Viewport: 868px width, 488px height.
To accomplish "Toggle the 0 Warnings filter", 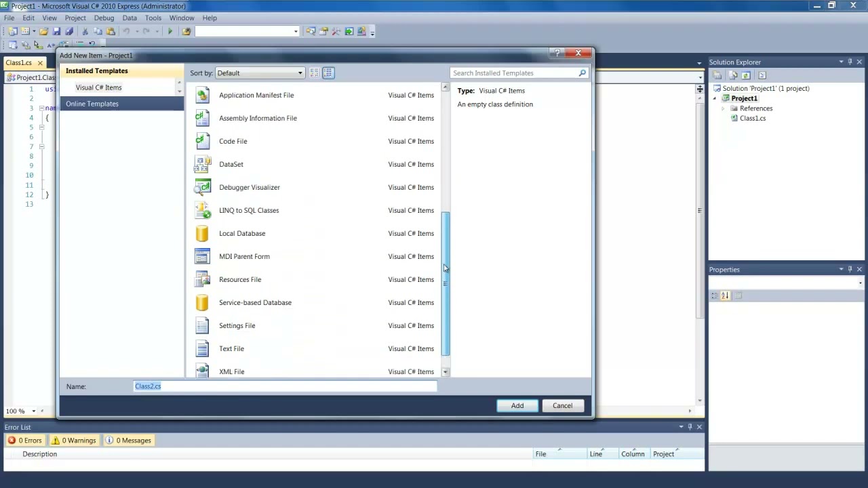I will tap(74, 441).
